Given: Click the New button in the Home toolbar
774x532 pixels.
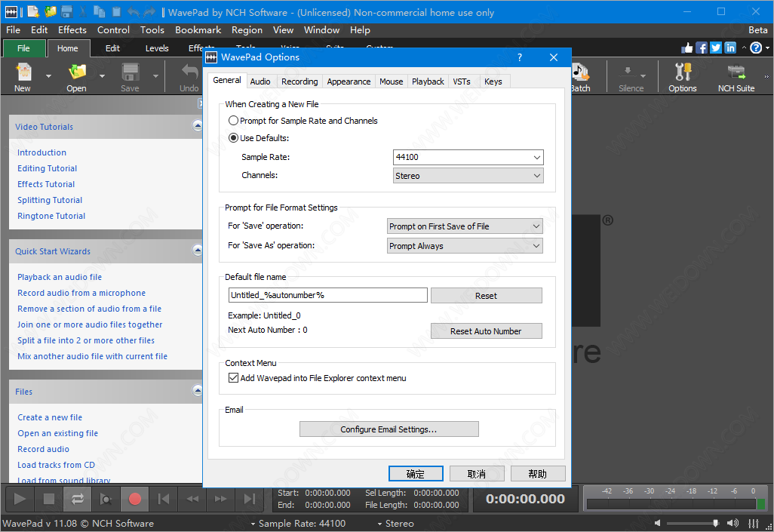Looking at the screenshot, I should [23, 78].
